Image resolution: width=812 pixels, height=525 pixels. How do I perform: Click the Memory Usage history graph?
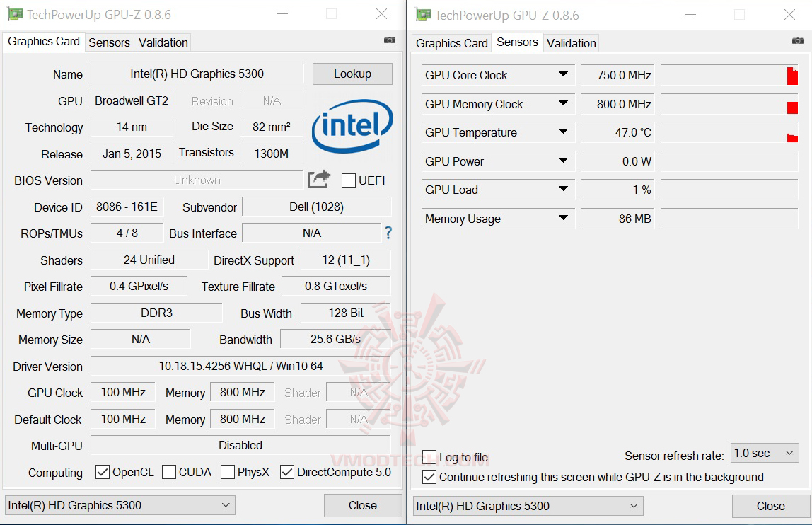click(730, 219)
